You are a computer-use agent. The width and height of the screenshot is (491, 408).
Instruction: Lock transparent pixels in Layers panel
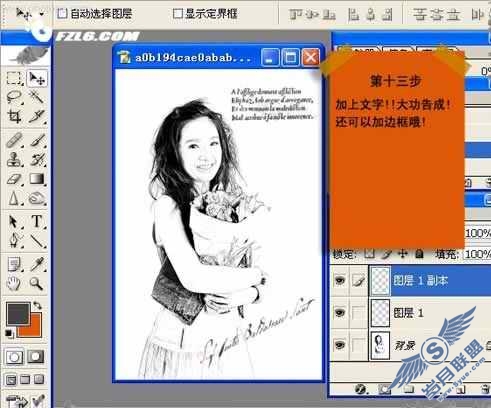click(369, 254)
